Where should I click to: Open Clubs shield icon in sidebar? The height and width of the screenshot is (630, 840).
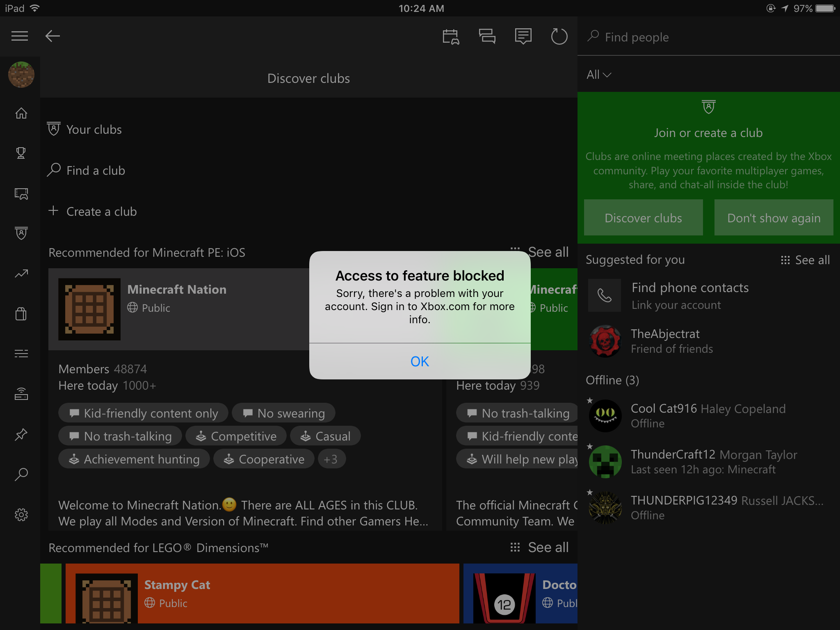pos(21,233)
